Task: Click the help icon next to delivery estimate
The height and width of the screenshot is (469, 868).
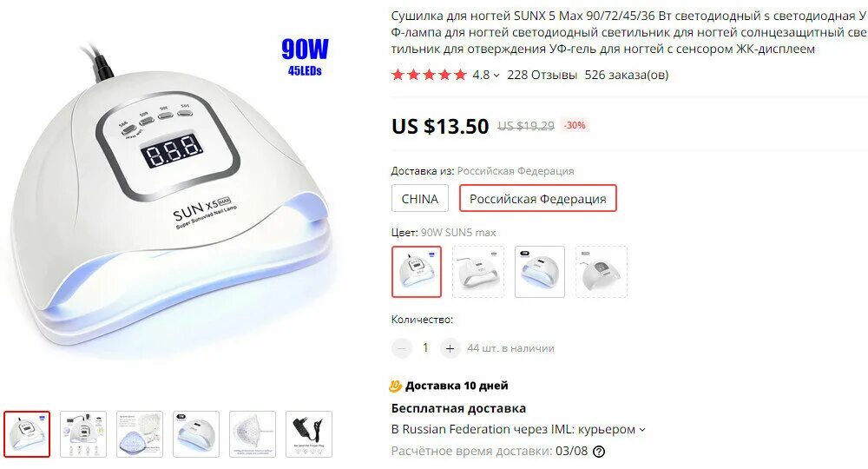Action: point(598,452)
